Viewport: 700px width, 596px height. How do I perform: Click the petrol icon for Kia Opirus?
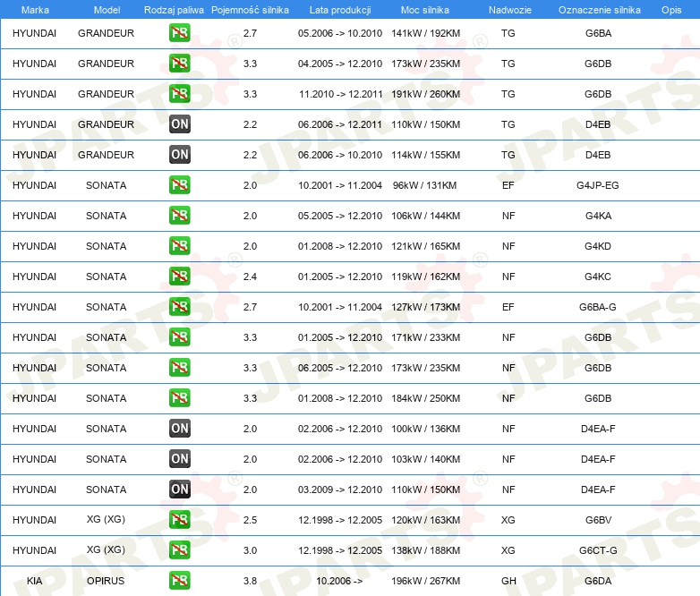[179, 581]
